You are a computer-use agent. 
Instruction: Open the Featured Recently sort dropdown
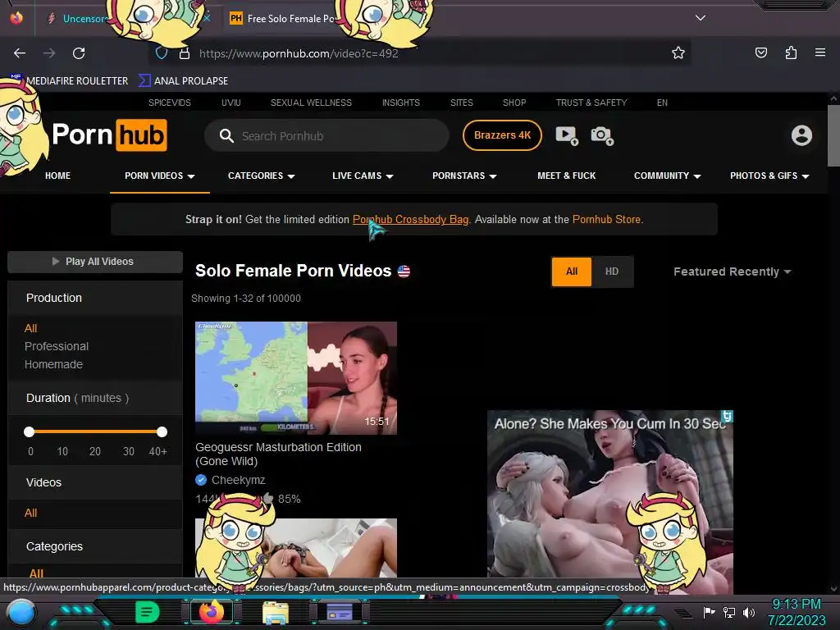coord(732,272)
